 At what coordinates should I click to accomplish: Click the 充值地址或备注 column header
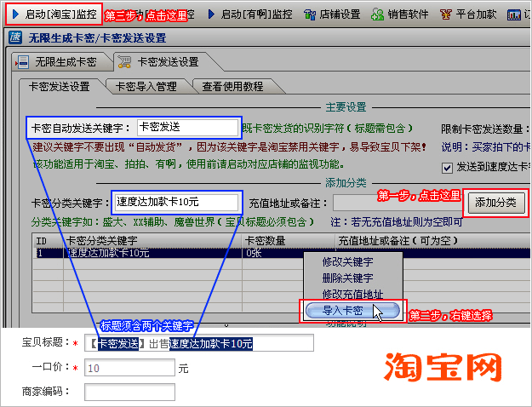433,241
